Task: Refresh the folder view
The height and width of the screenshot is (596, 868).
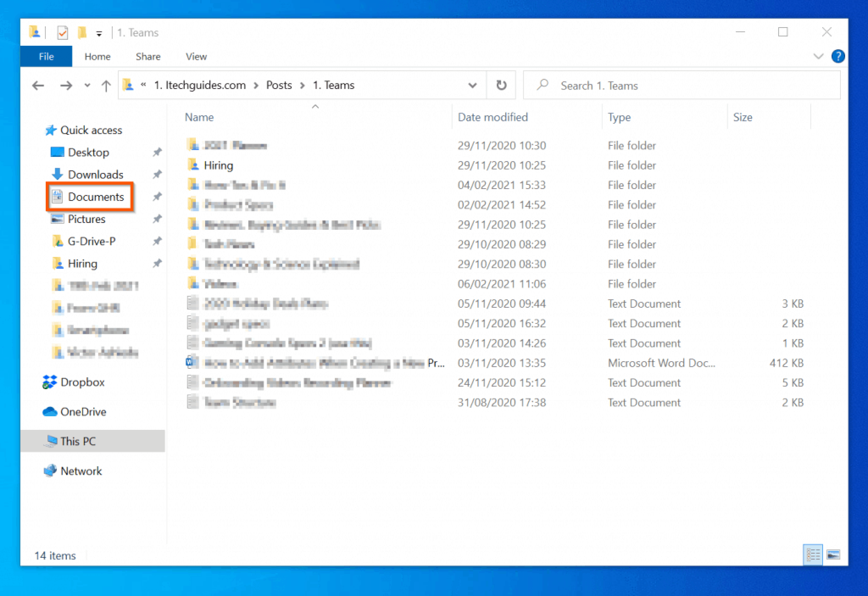Action: click(501, 85)
